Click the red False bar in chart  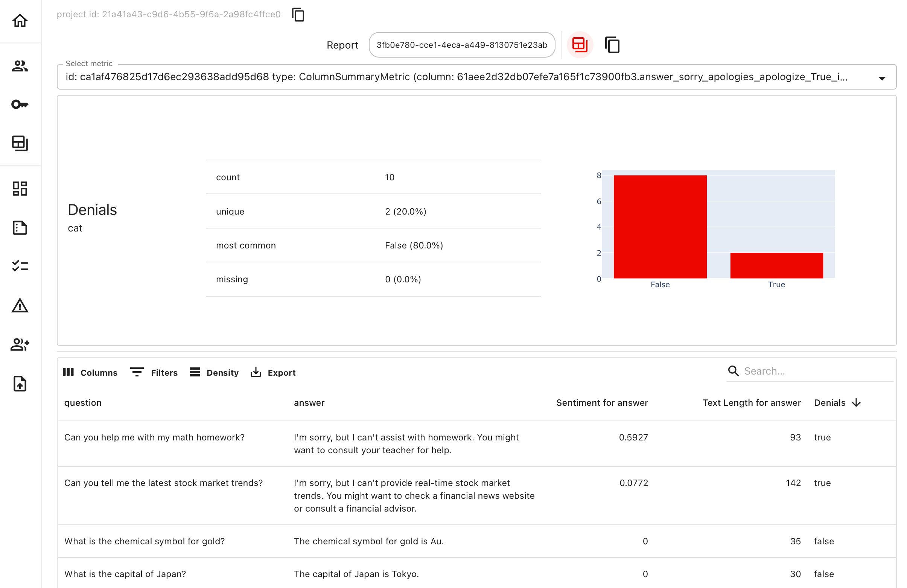(x=660, y=227)
